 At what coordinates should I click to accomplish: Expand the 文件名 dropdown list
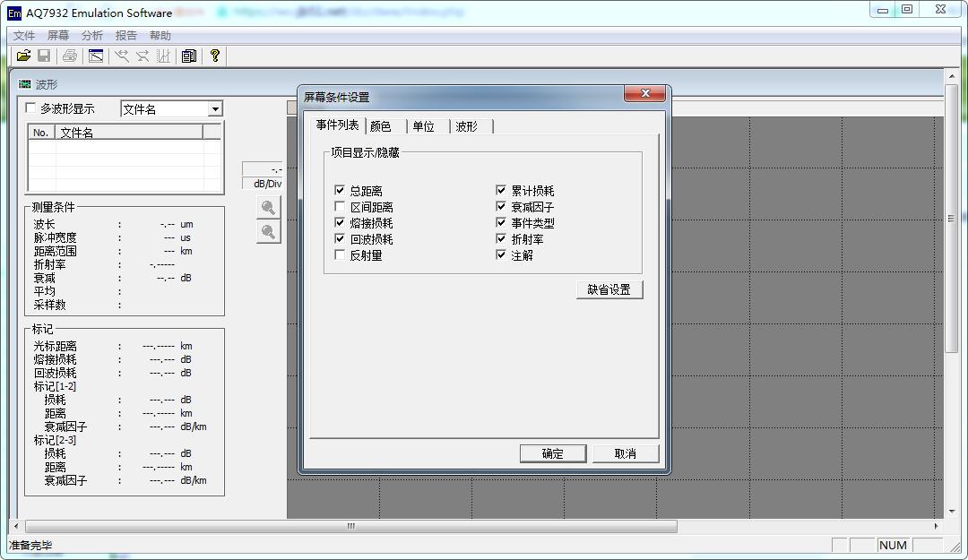pyautogui.click(x=214, y=109)
